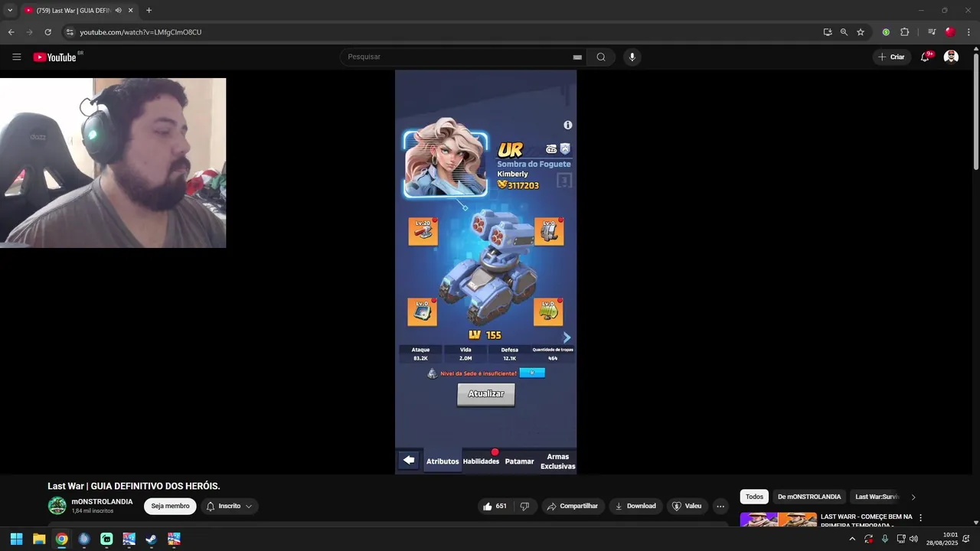Open a new browser tab
This screenshot has height=551, width=980.
149,11
